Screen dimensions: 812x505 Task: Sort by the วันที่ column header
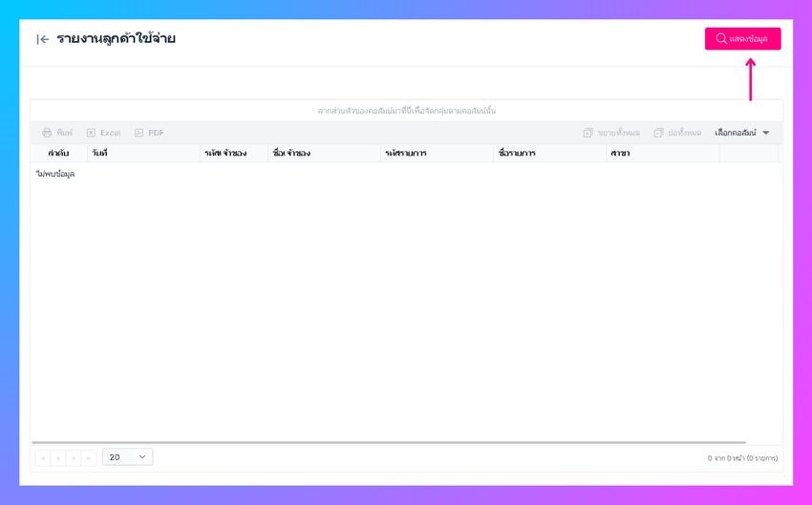click(x=143, y=153)
